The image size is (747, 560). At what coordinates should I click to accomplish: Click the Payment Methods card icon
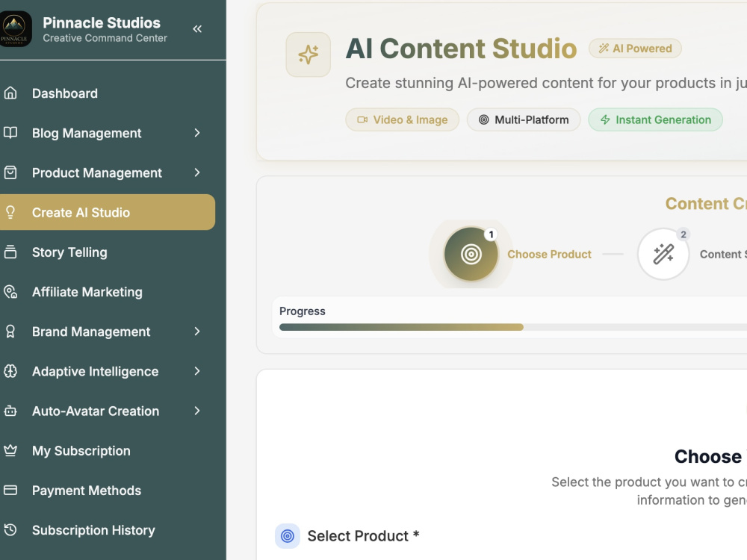(x=10, y=490)
